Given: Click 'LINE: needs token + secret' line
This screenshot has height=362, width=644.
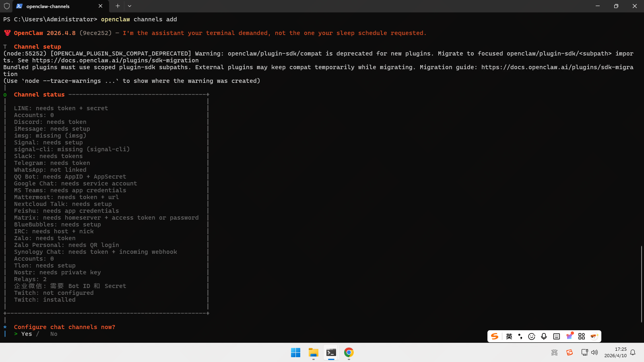Looking at the screenshot, I should 61,108.
